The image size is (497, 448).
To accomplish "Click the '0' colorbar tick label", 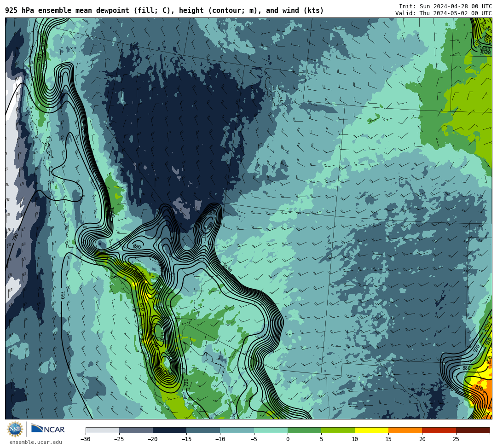I will [x=288, y=439].
